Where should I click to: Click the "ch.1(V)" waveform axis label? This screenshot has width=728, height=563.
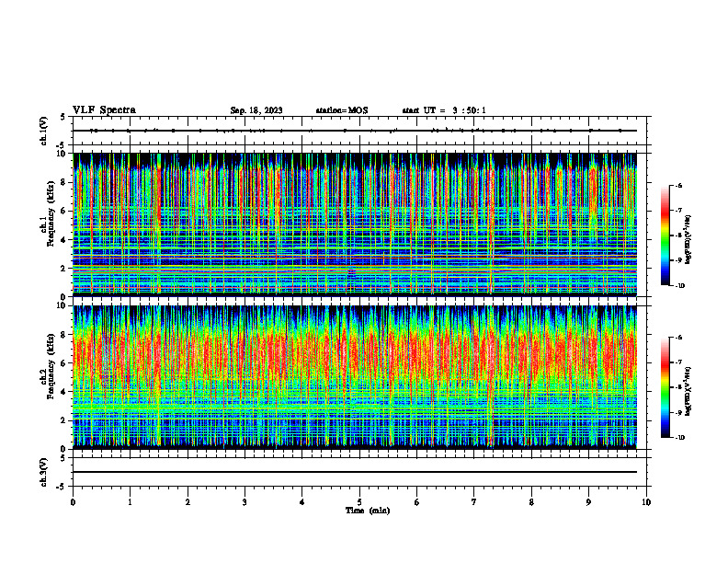(44, 131)
